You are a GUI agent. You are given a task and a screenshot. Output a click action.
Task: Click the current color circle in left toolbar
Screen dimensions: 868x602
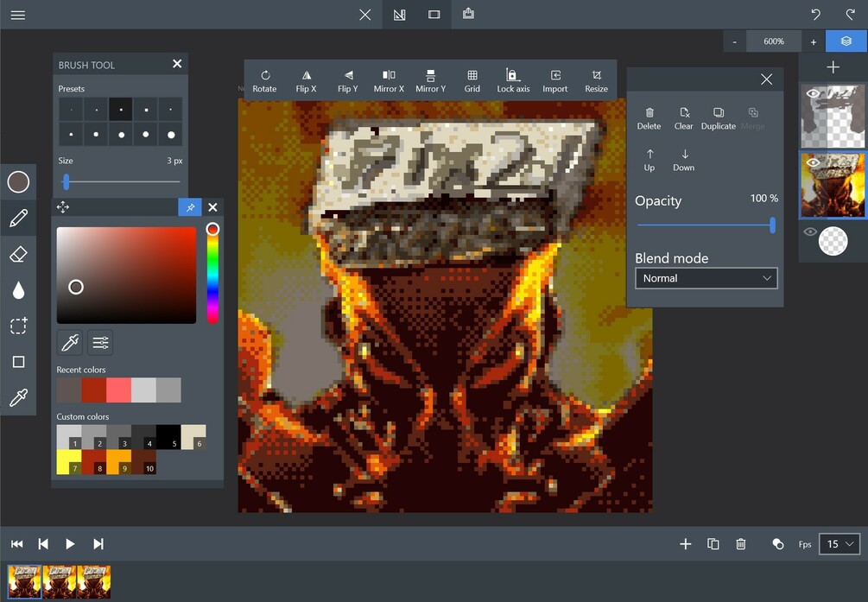click(18, 181)
